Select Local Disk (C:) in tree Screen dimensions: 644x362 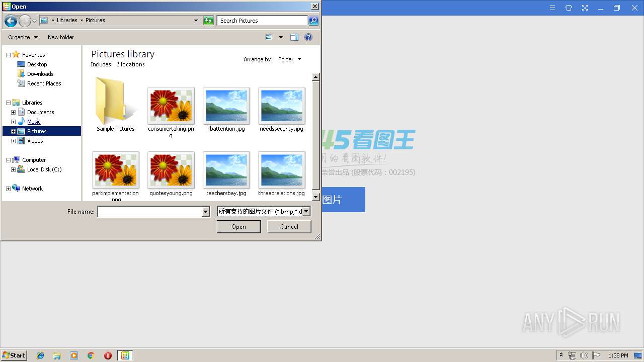click(x=39, y=169)
